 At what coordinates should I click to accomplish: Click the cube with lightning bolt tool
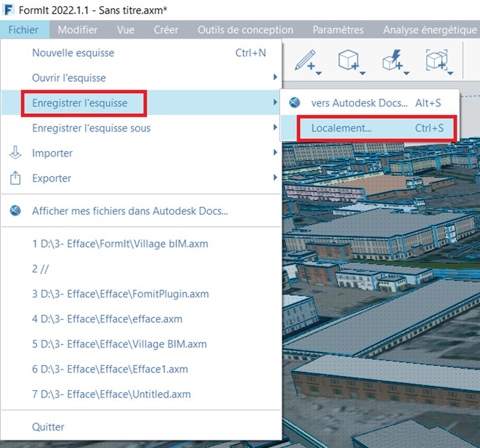[392, 60]
